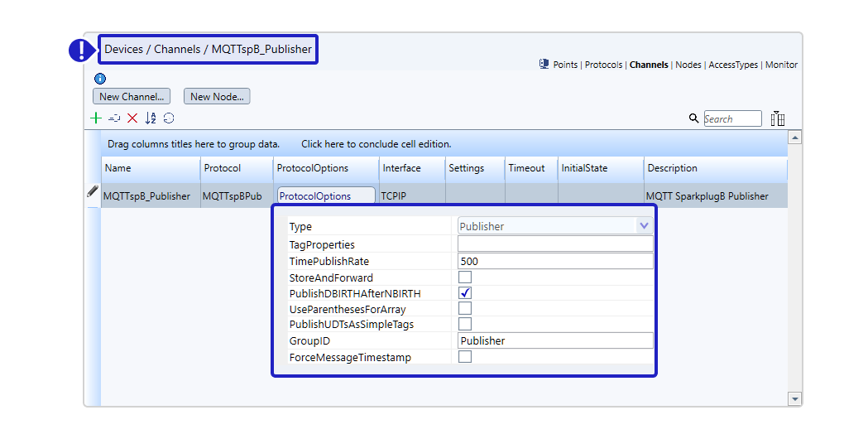
Task: Enable the StoreAndForward checkbox
Action: click(x=465, y=277)
